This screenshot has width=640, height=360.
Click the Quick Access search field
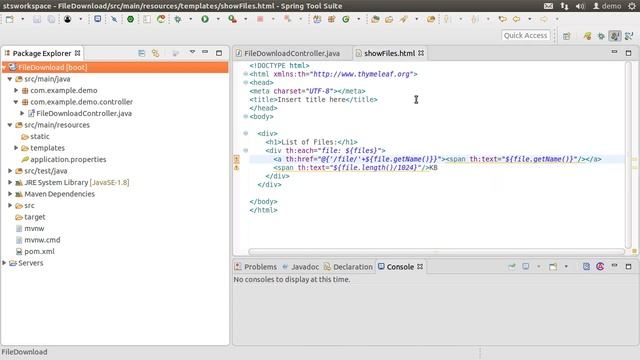525,36
